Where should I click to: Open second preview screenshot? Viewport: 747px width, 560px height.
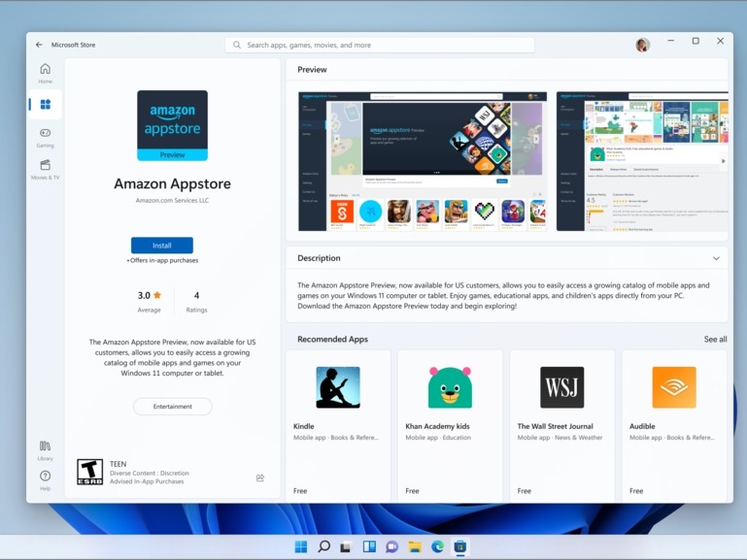point(642,161)
